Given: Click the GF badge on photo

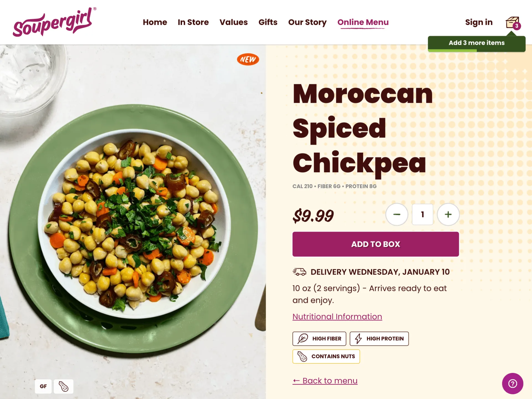Looking at the screenshot, I should 43,386.
